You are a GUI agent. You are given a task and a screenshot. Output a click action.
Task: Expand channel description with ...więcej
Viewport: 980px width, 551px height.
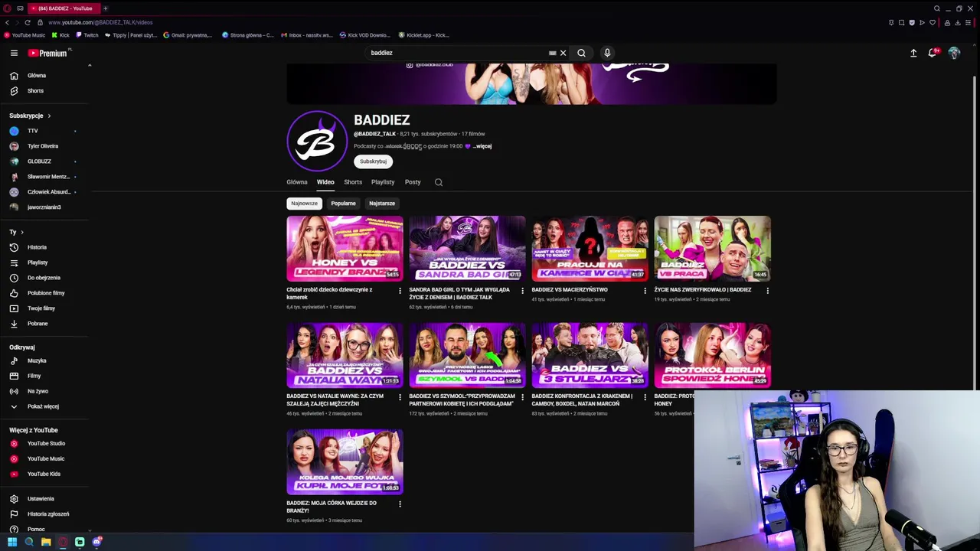coord(482,146)
